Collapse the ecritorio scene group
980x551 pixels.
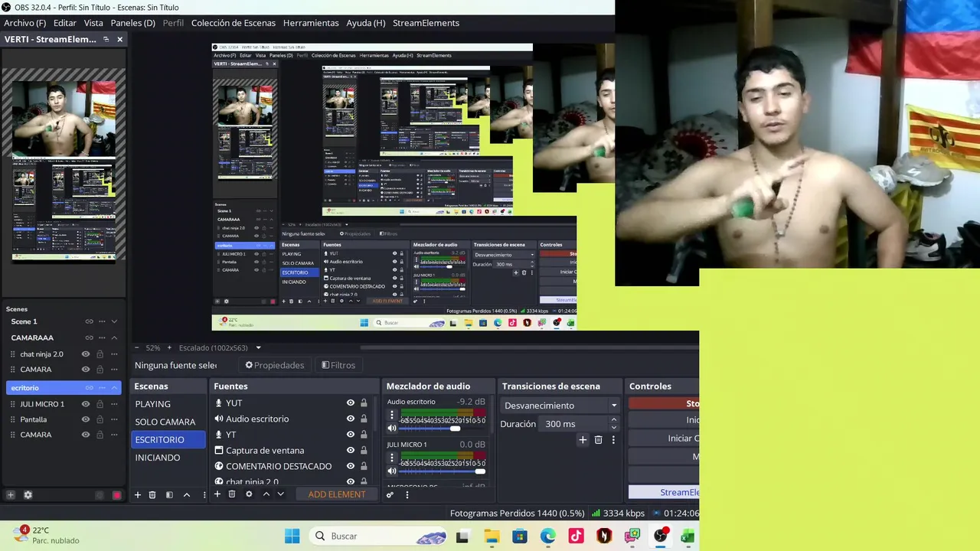(x=114, y=388)
